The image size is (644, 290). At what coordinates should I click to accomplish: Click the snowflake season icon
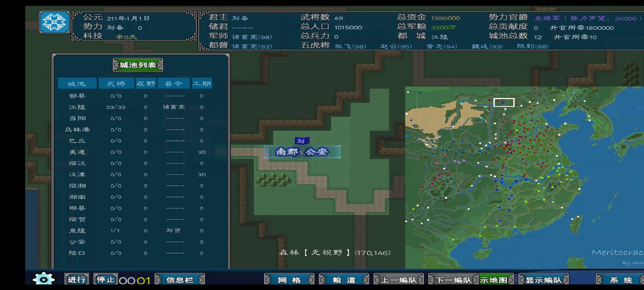click(x=54, y=22)
